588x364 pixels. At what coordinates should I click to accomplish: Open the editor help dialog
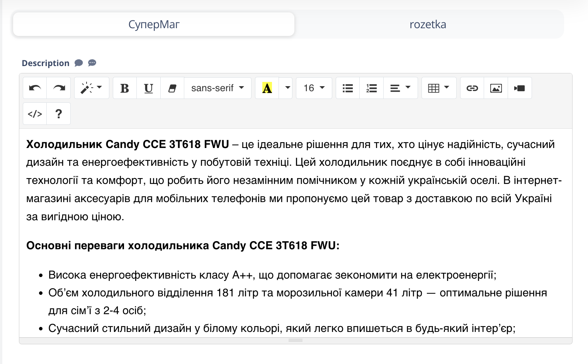[x=58, y=114]
